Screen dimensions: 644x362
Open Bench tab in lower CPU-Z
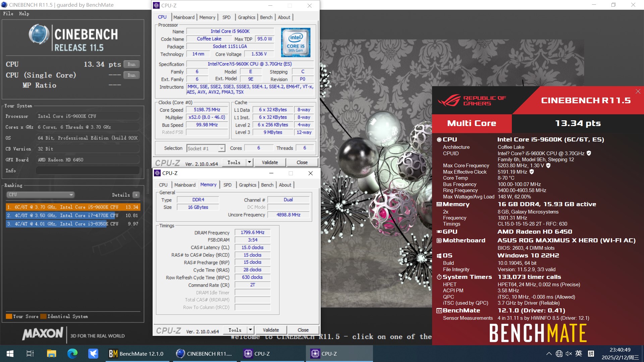coord(267,185)
